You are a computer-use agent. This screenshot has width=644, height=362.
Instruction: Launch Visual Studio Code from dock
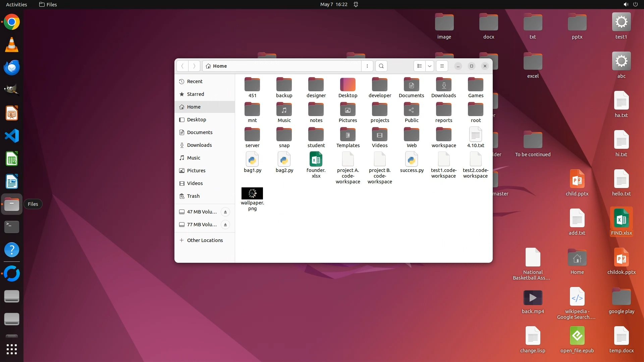point(12,136)
